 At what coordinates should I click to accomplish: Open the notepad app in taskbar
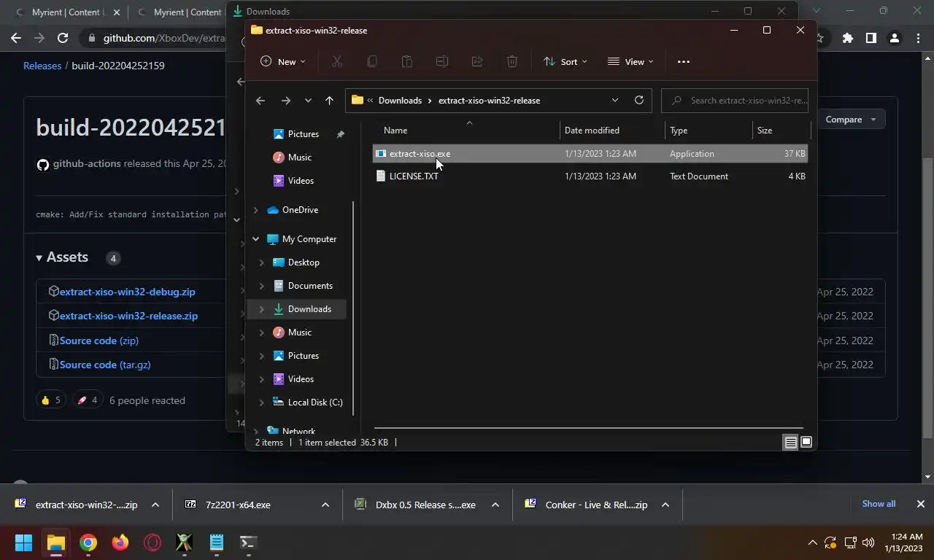(217, 542)
